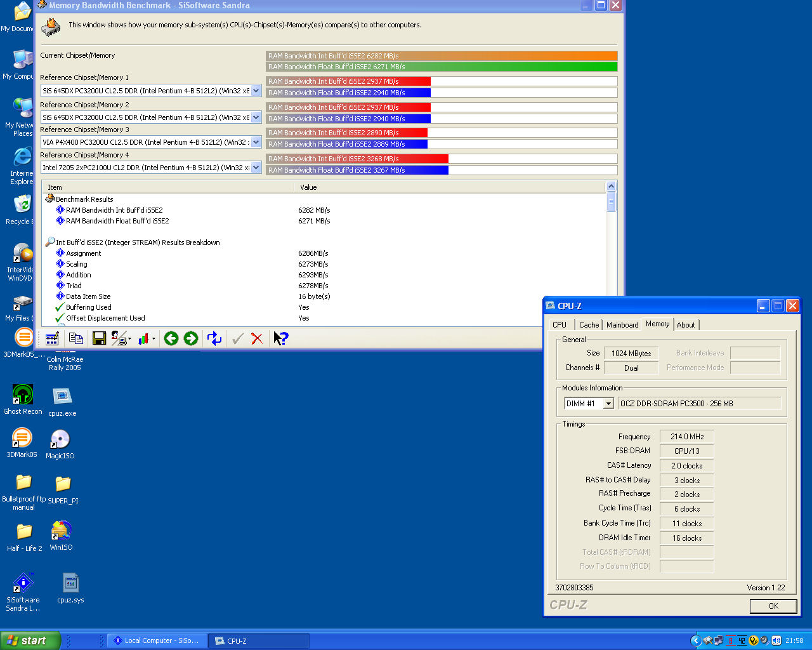Screen dimensions: 812x650
Task: Click the red X cancel icon
Action: pyautogui.click(x=257, y=339)
